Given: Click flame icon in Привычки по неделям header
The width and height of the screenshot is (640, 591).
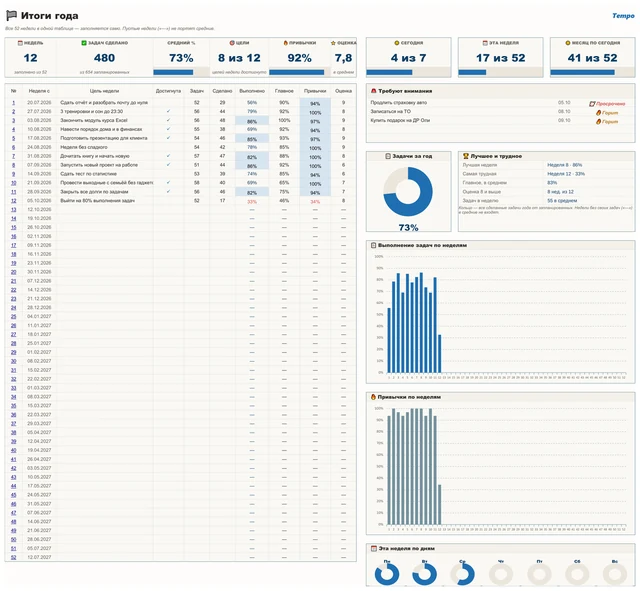Looking at the screenshot, I should [373, 397].
